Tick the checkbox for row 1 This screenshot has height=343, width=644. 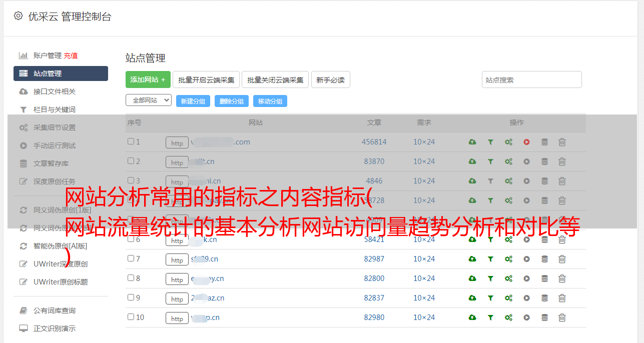pos(131,141)
